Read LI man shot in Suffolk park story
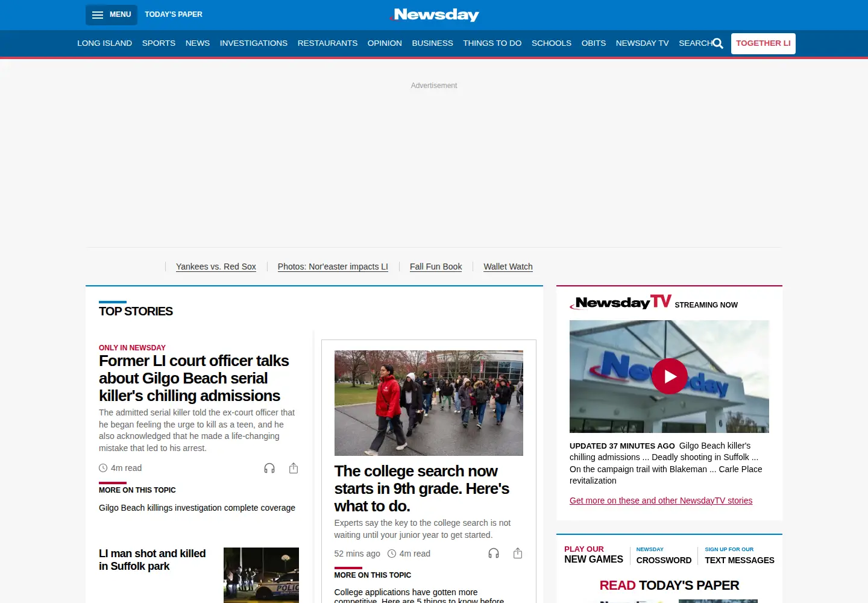Viewport: 868px width, 603px height. point(153,560)
